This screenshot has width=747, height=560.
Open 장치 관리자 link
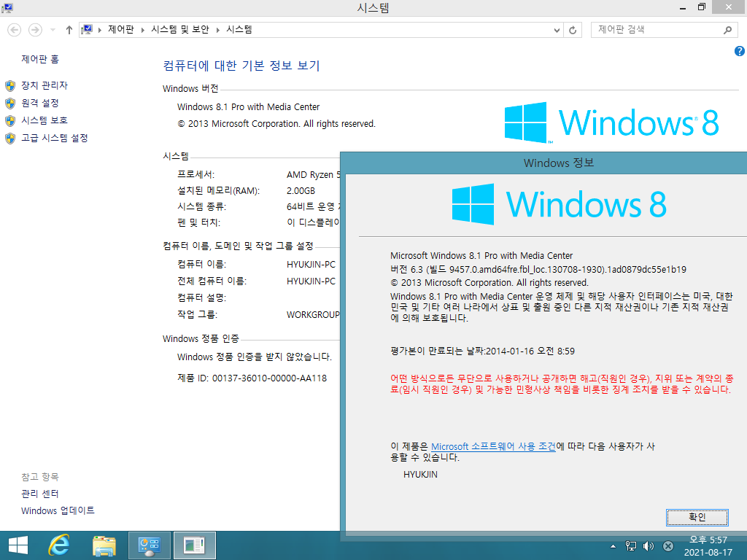(44, 85)
